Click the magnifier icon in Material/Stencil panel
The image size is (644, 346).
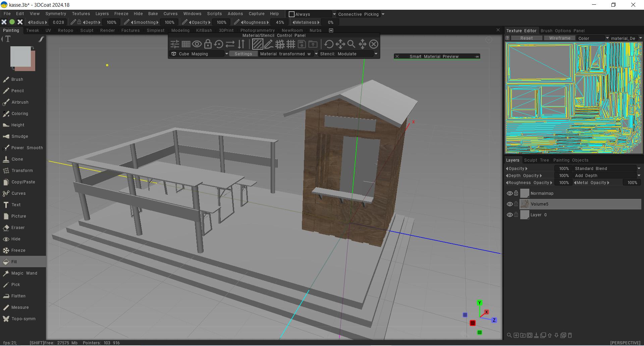(351, 44)
